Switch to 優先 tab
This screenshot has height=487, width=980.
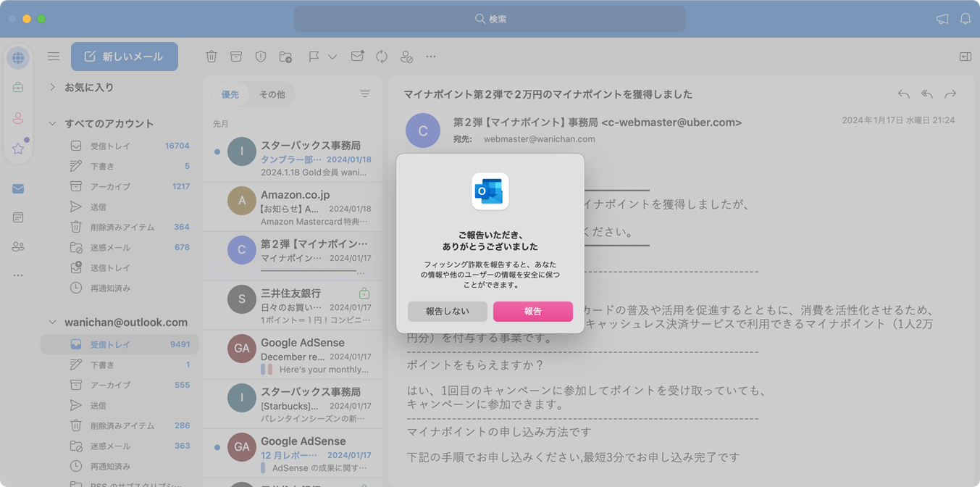230,94
